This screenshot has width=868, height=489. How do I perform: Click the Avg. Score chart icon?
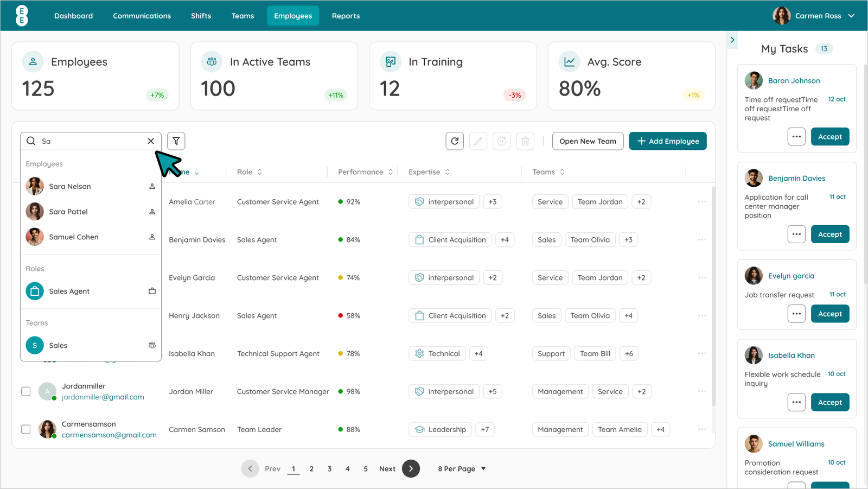(570, 62)
